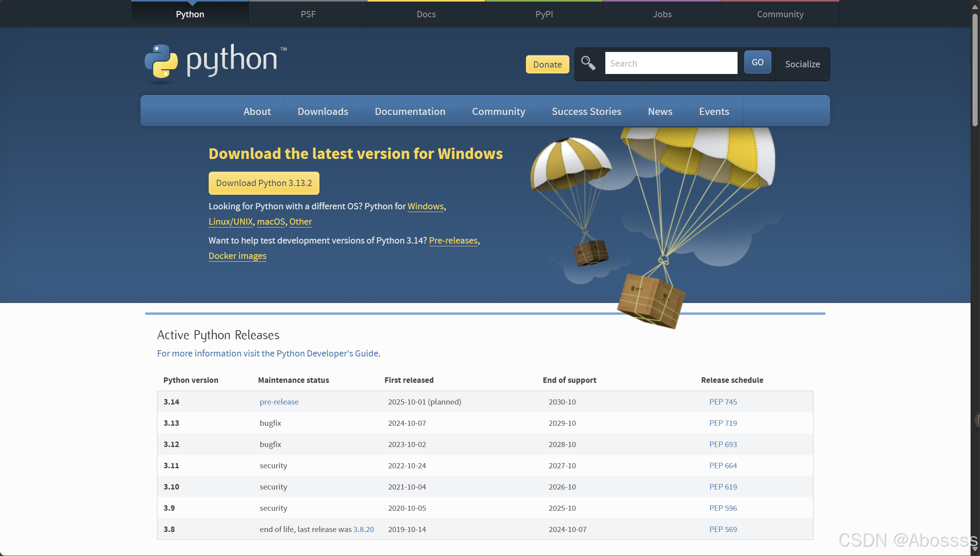Click the Python version column header
The width and height of the screenshot is (980, 556).
tap(190, 380)
